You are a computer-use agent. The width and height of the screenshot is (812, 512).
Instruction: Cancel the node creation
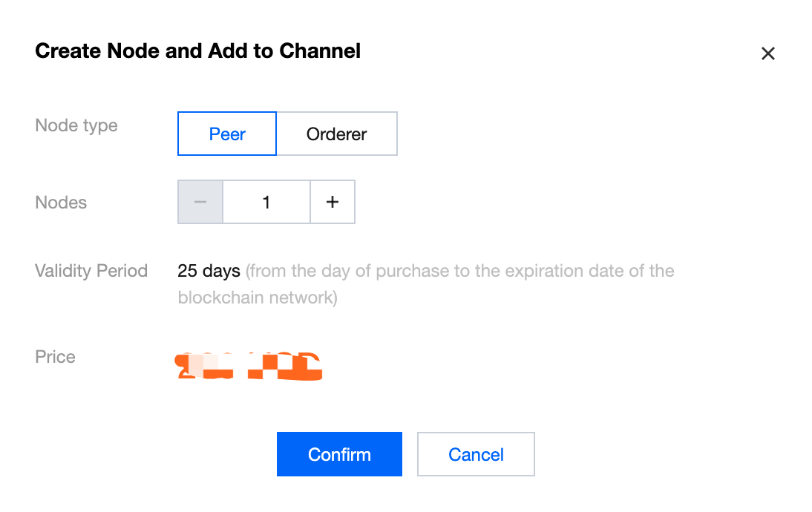pyautogui.click(x=476, y=454)
